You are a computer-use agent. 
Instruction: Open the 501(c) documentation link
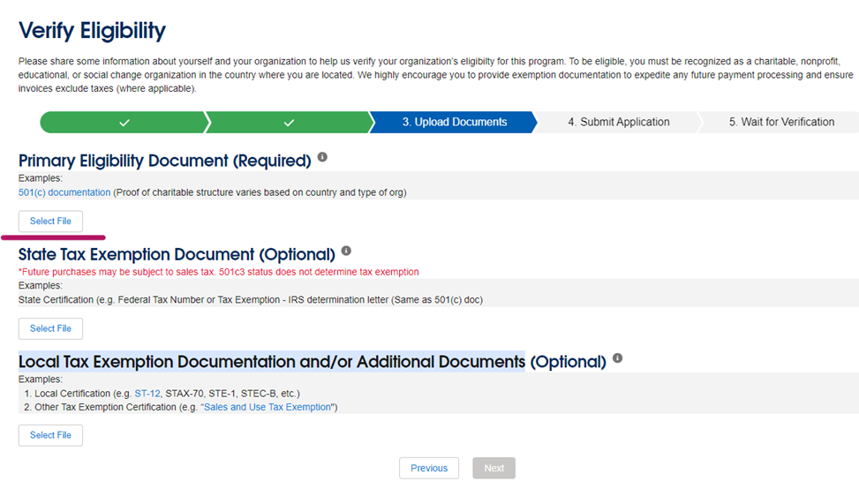(x=64, y=192)
